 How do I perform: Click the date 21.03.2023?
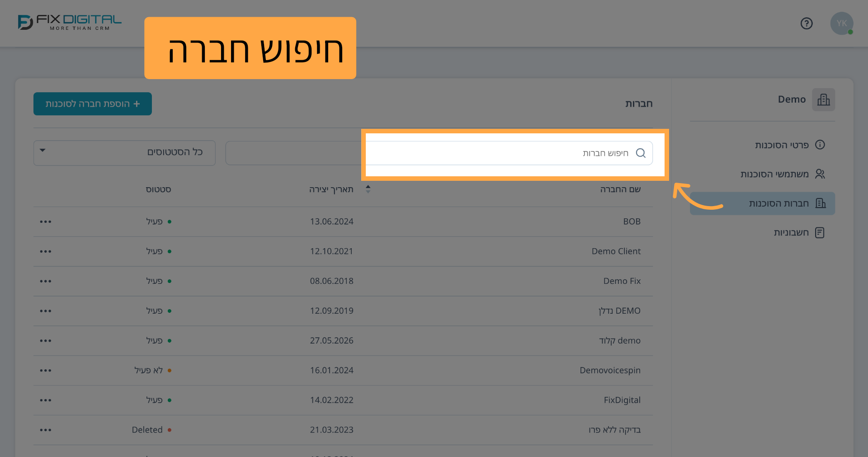point(332,430)
